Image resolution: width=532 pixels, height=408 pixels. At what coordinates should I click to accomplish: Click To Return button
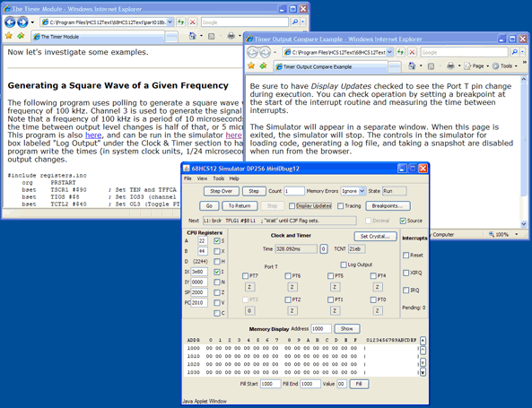coord(240,206)
